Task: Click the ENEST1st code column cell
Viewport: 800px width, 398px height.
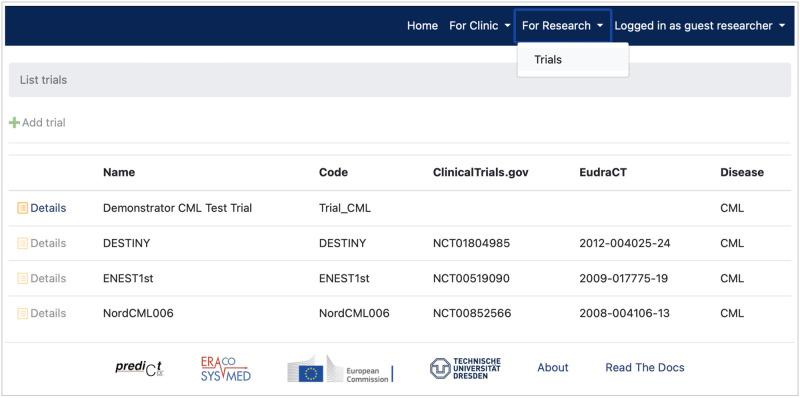Action: [x=344, y=279]
